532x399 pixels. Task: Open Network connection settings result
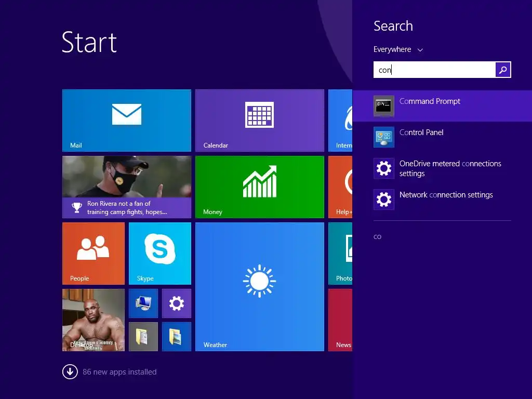click(x=442, y=199)
